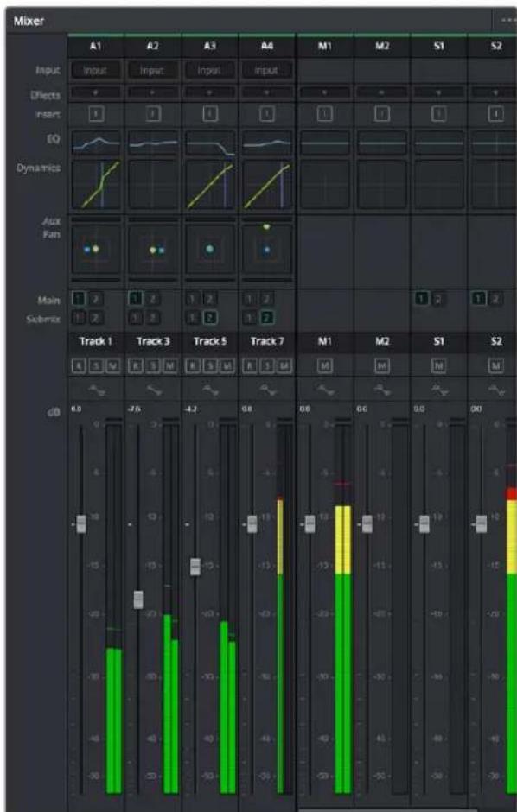The height and width of the screenshot is (812, 517).
Task: Mute Track 1 with its M button
Action: tap(112, 366)
